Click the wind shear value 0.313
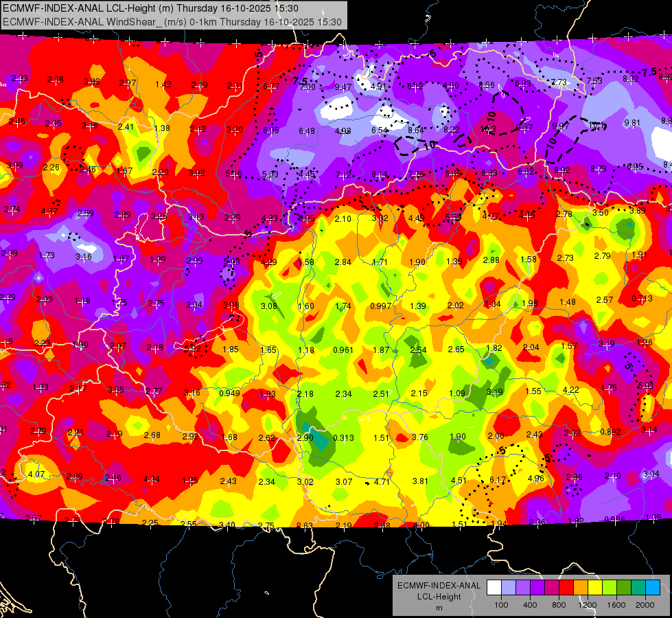Viewport: 672px width, 618px height. click(343, 437)
